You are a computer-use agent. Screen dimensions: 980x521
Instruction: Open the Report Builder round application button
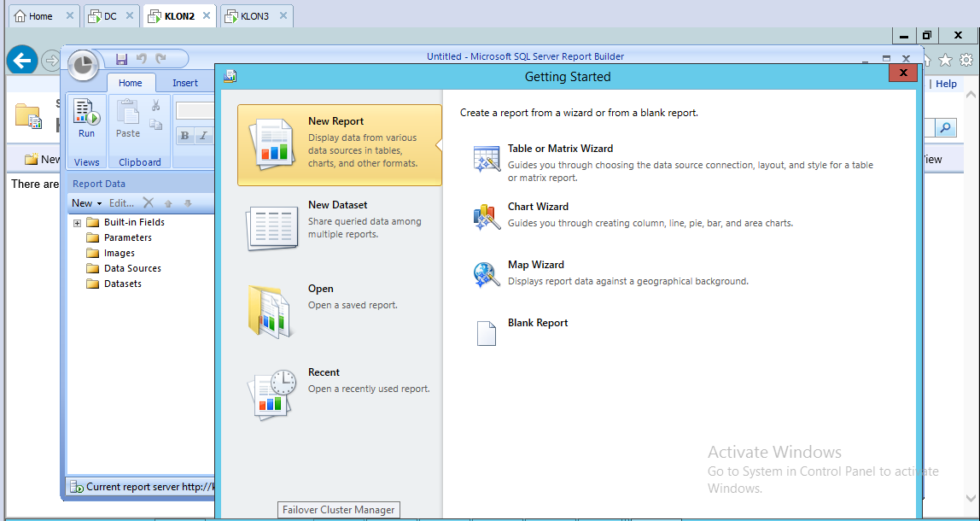(x=83, y=64)
